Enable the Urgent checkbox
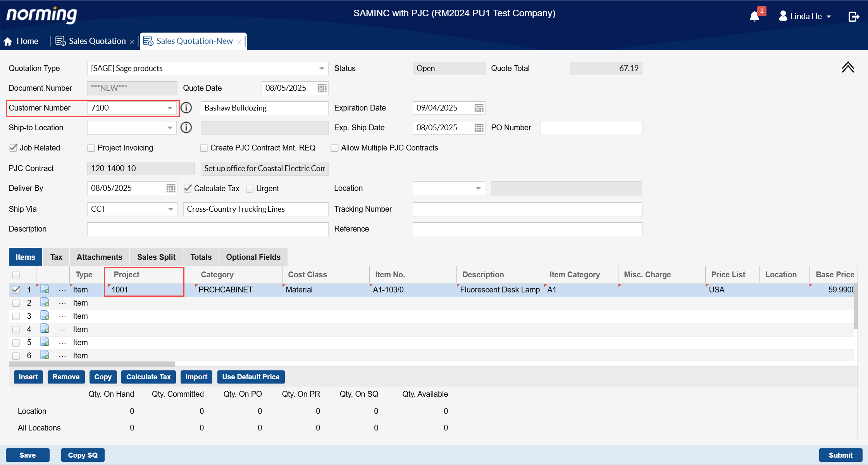Viewport: 868px width, 465px height. point(250,189)
